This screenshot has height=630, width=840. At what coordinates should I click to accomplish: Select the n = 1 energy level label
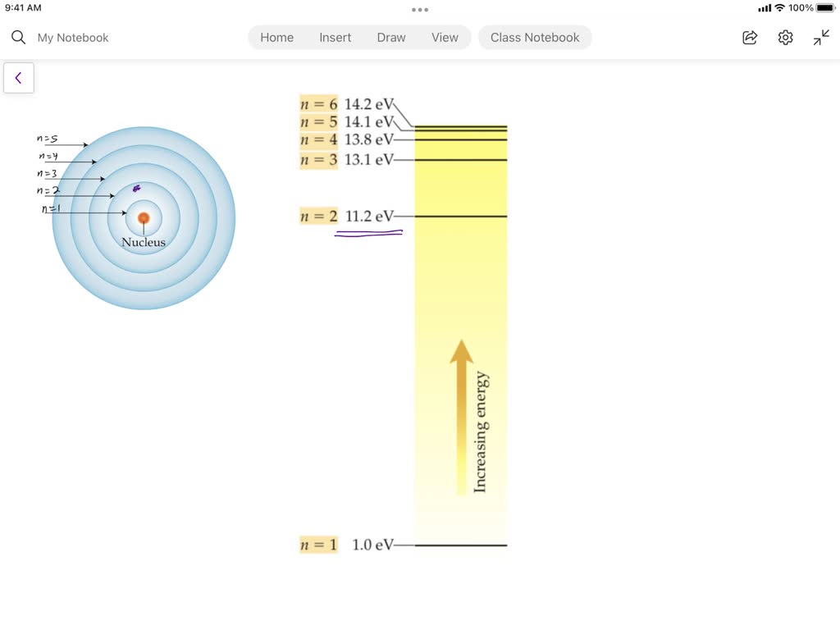319,545
